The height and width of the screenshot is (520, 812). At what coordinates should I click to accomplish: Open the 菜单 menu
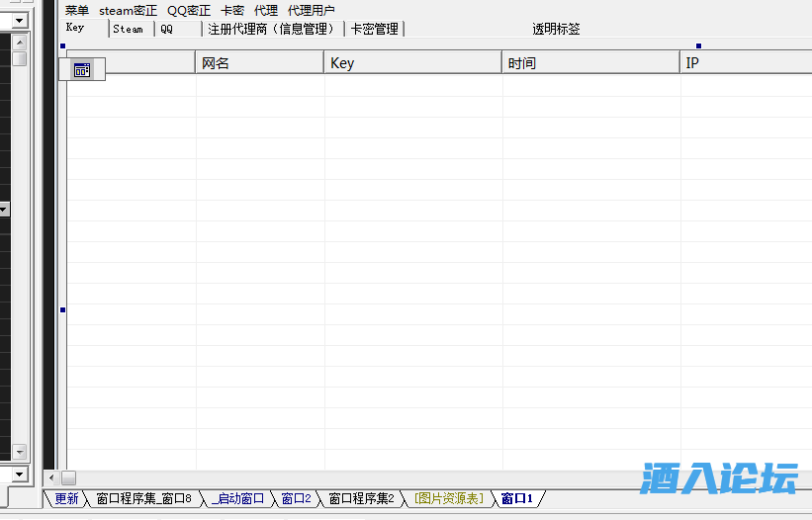pyautogui.click(x=77, y=11)
